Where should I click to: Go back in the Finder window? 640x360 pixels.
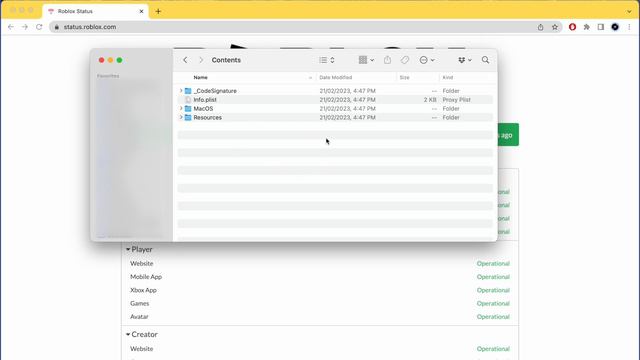185,60
